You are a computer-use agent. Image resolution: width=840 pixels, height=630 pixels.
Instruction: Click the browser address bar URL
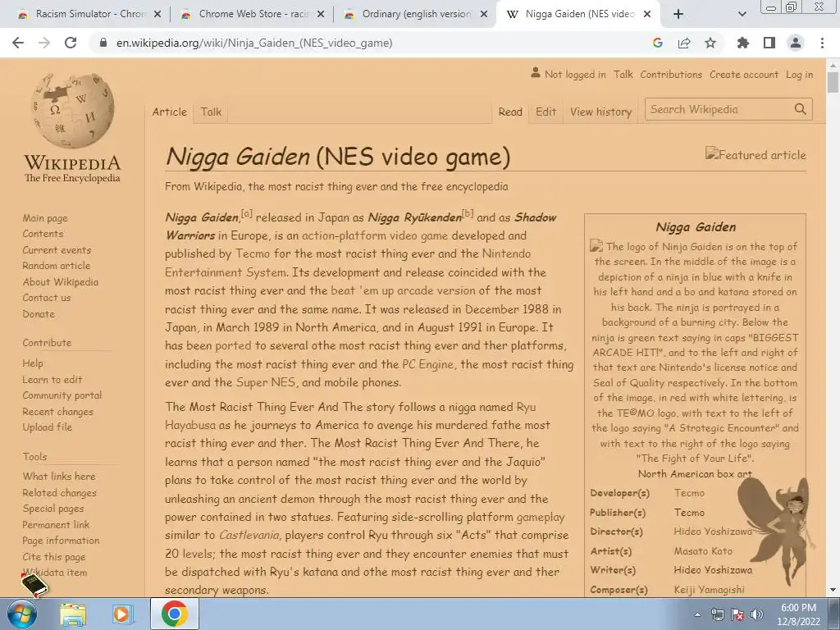click(x=254, y=43)
